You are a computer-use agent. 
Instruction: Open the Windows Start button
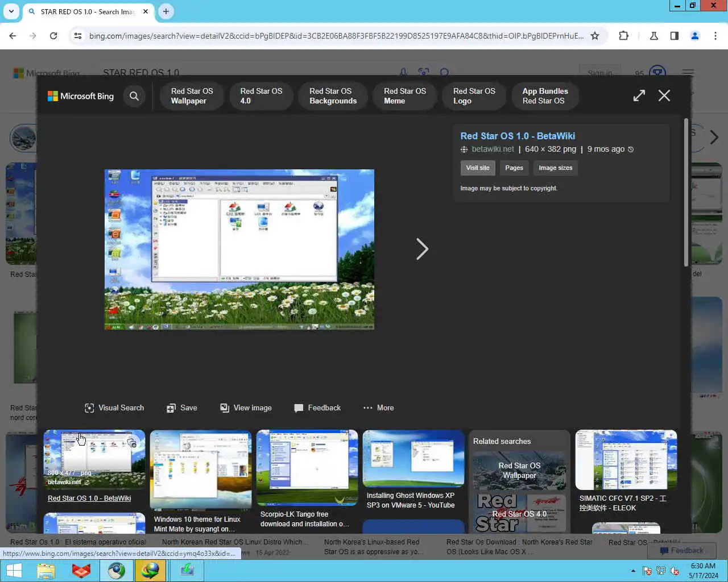tap(14, 570)
